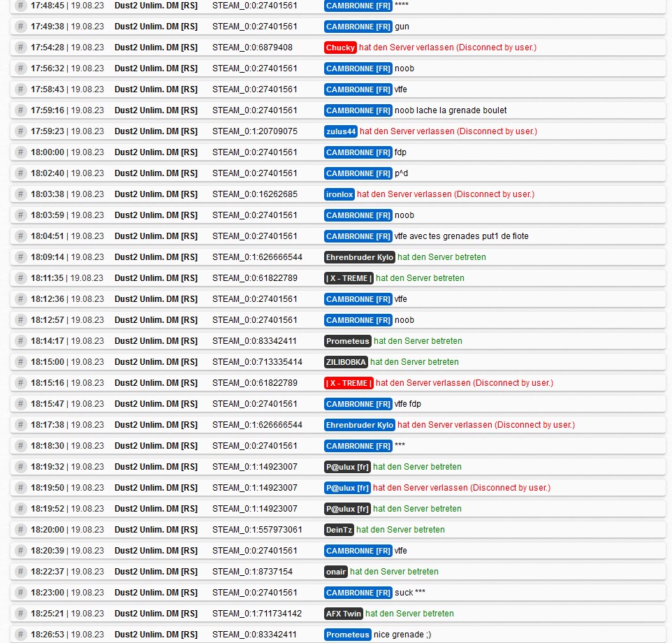Click the # icon beside 18:18:30
This screenshot has width=672, height=643.
tap(20, 447)
